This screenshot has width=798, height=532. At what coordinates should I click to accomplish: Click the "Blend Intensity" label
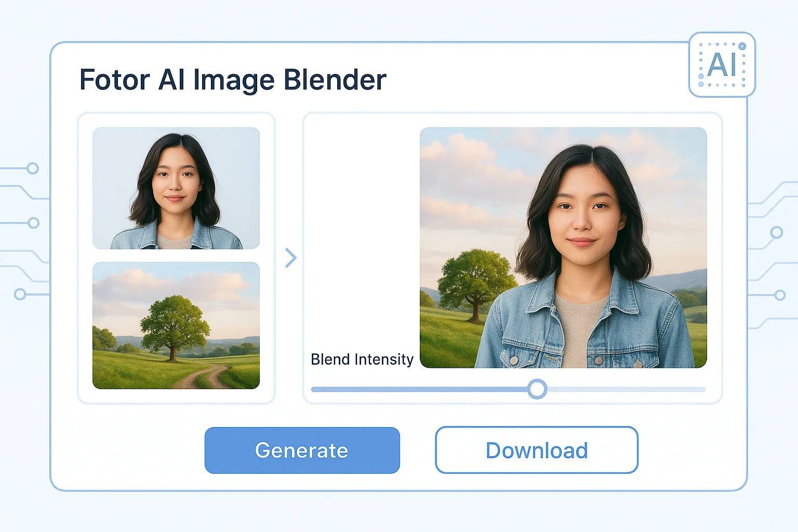click(362, 360)
